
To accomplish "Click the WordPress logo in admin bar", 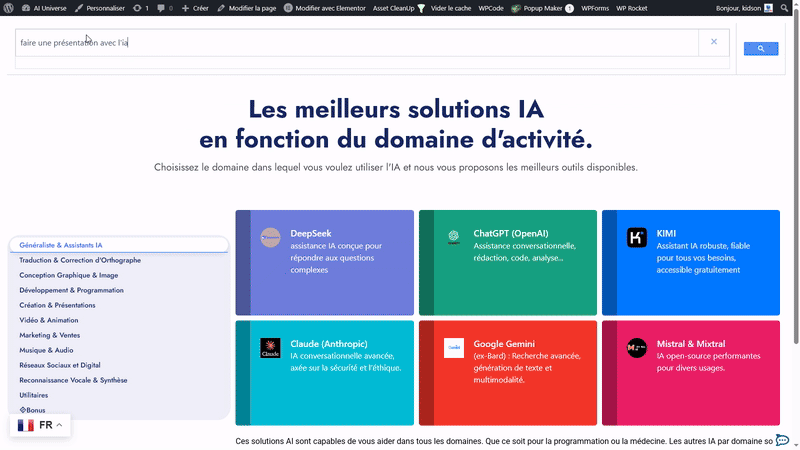I will coord(9,8).
